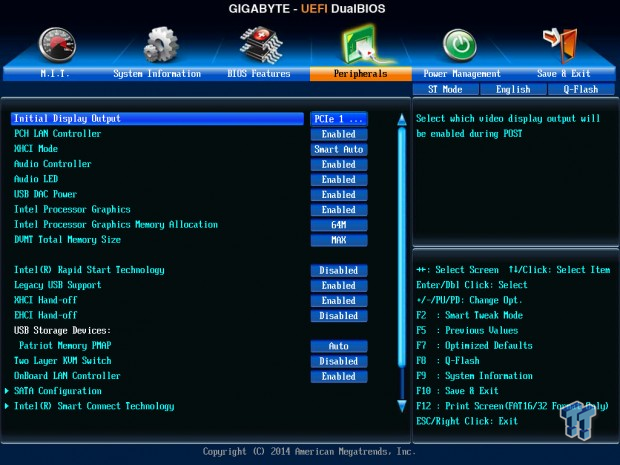Select the Intel Processor Graphics label

72,209
